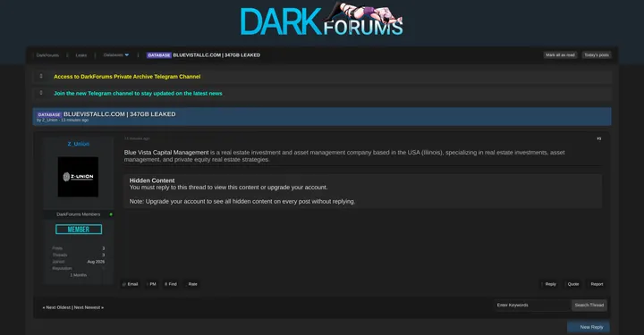Open Z_Union username profile link in post
Image resolution: width=644 pixels, height=335 pixels.
tap(78, 144)
